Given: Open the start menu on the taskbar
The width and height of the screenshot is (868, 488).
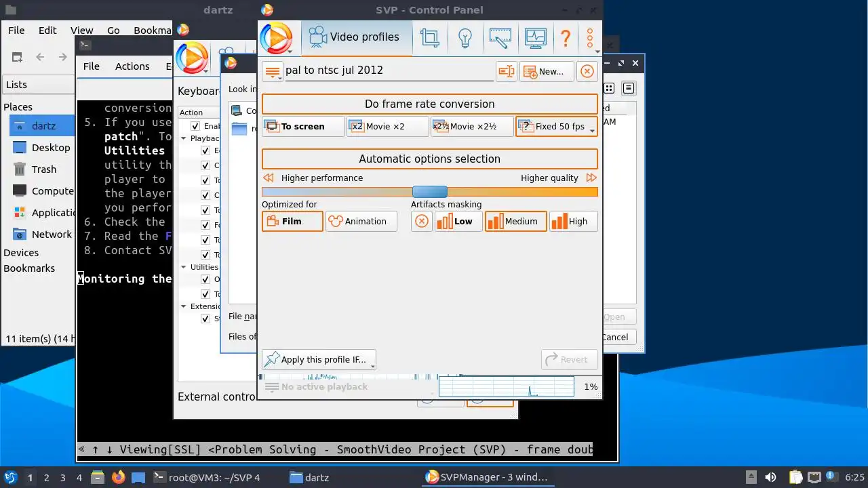Looking at the screenshot, I should click(x=10, y=477).
